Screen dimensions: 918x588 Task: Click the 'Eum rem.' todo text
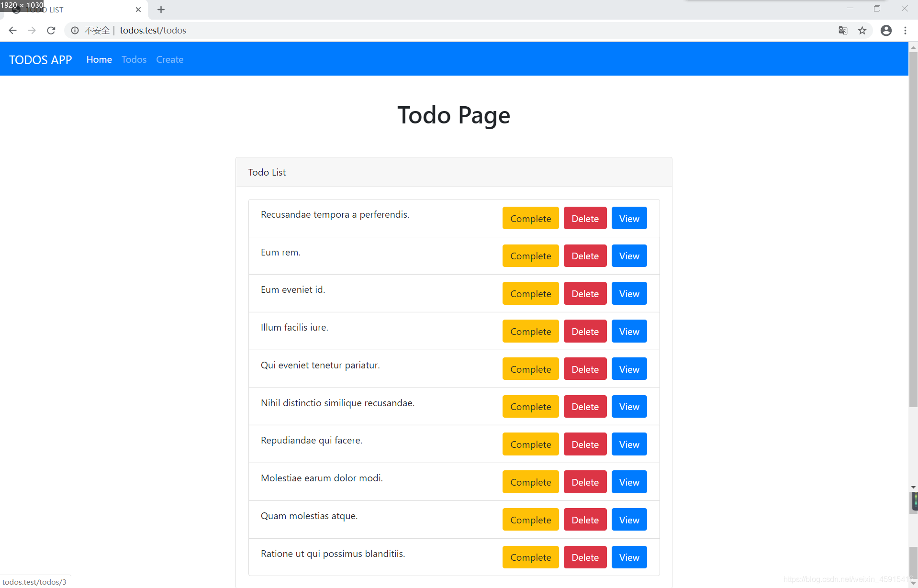click(x=280, y=252)
